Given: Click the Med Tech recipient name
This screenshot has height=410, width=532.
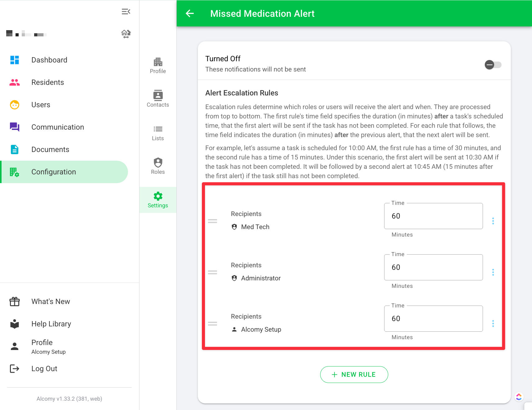Looking at the screenshot, I should pos(255,227).
